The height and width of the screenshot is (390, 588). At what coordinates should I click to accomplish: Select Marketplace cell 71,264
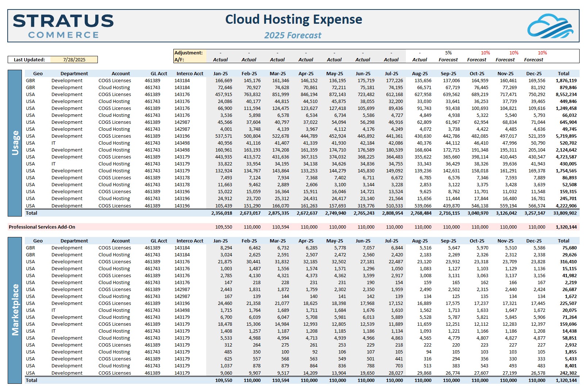pyautogui.click(x=569, y=317)
